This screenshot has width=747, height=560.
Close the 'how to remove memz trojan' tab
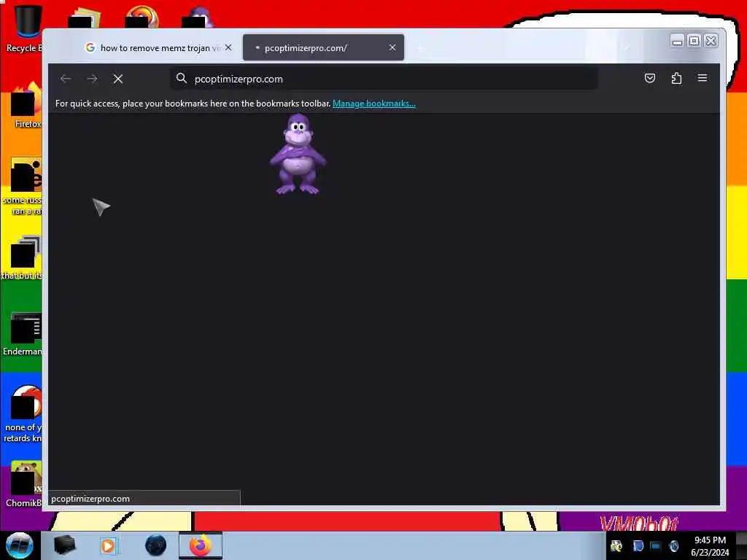pyautogui.click(x=228, y=47)
